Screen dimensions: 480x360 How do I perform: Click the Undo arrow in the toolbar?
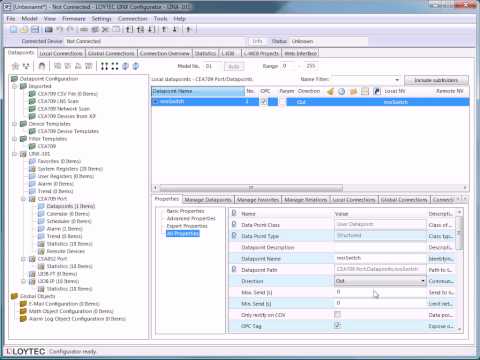pyautogui.click(x=60, y=29)
